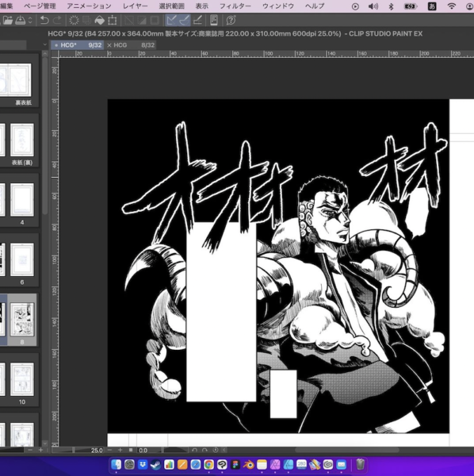This screenshot has height=476, width=474.
Task: Click page manager zoom out minus
Action: pyautogui.click(x=30, y=450)
